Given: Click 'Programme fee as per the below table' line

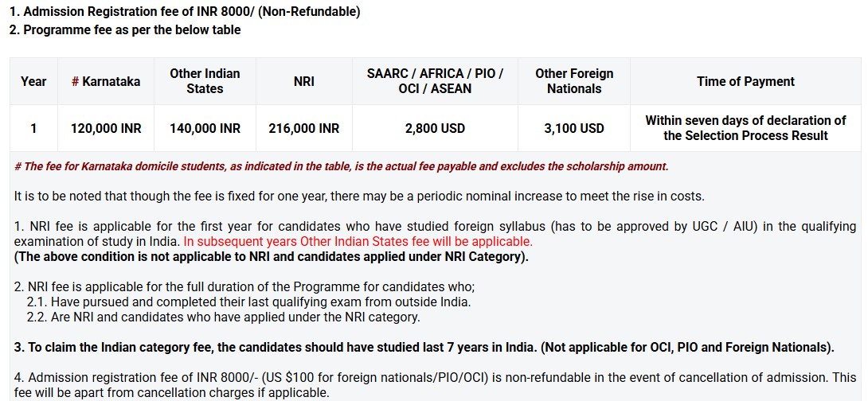Looking at the screenshot, I should (124, 29).
